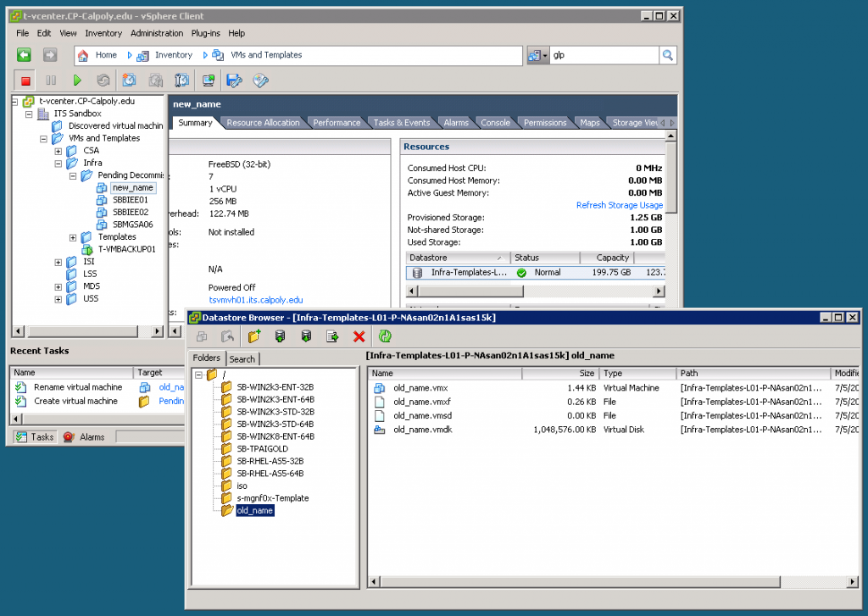Select the Rename virtual machine task
Screen dimensions: 868x616
pyautogui.click(x=77, y=387)
